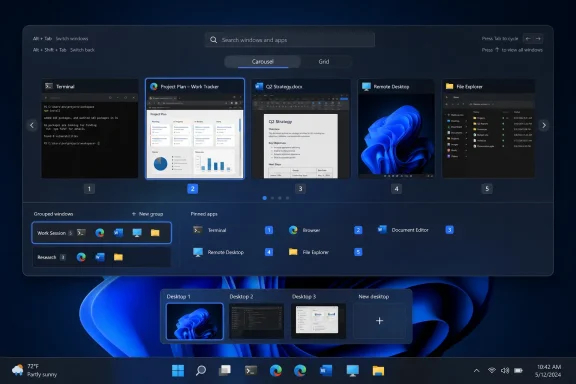The height and width of the screenshot is (384, 576).
Task: Click Edge icon in Work Session group
Action: 100,233
